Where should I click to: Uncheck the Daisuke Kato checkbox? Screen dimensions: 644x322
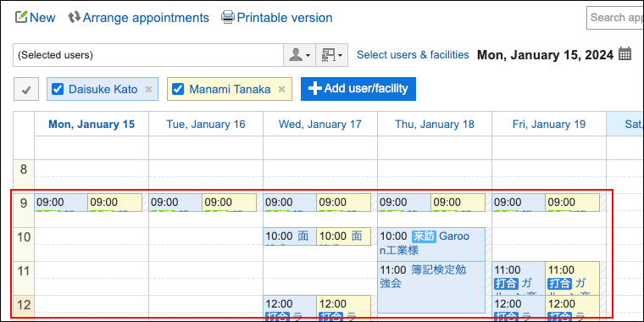(x=58, y=89)
